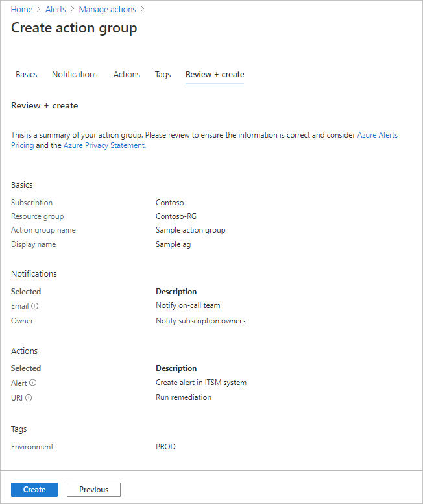Open the Basics tab
The image size is (423, 504).
coord(27,75)
